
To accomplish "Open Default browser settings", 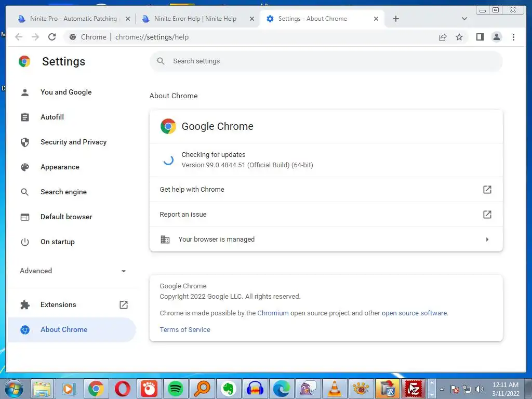I will (66, 217).
